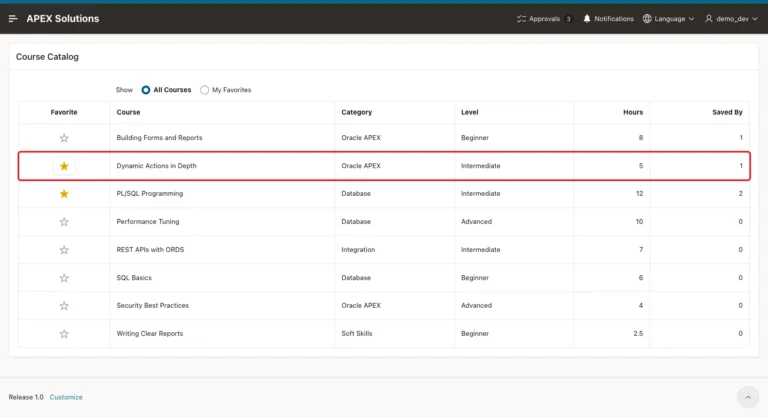Viewport: 768px width, 417px height.
Task: Unfavorite Dynamic Actions in Depth course
Action: 64,166
